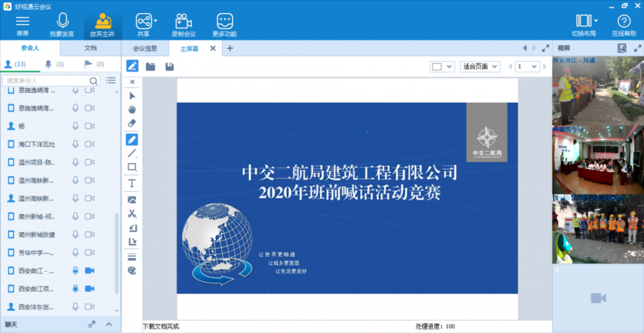Select the text tool
This screenshot has height=333, width=644.
click(132, 183)
